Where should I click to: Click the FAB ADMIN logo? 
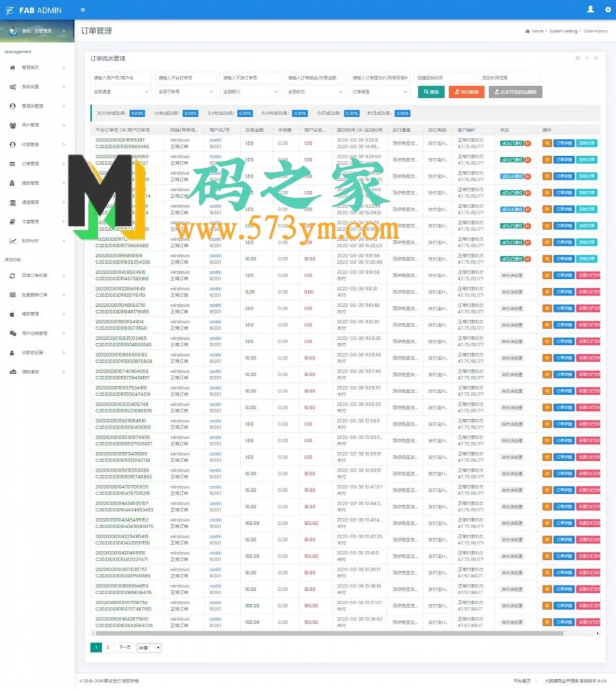[x=34, y=9]
